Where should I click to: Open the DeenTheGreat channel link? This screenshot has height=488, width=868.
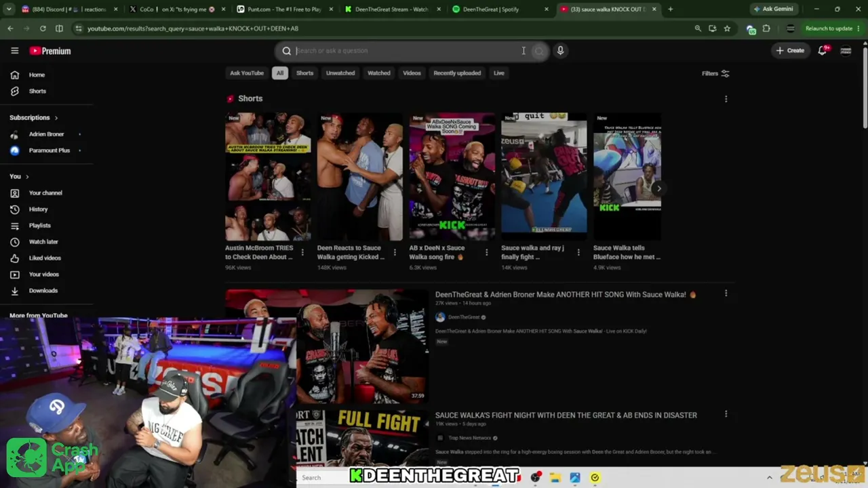[x=464, y=317]
